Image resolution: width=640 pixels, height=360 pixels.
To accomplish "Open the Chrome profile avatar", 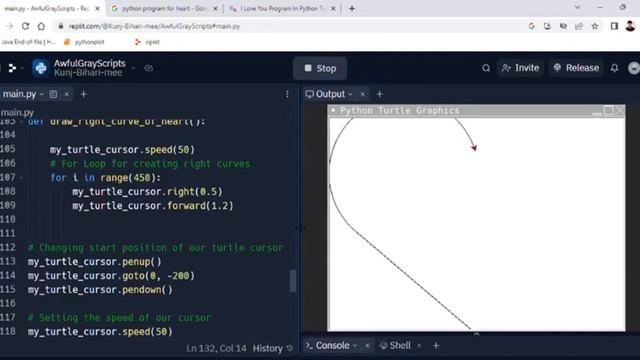I will [x=630, y=26].
